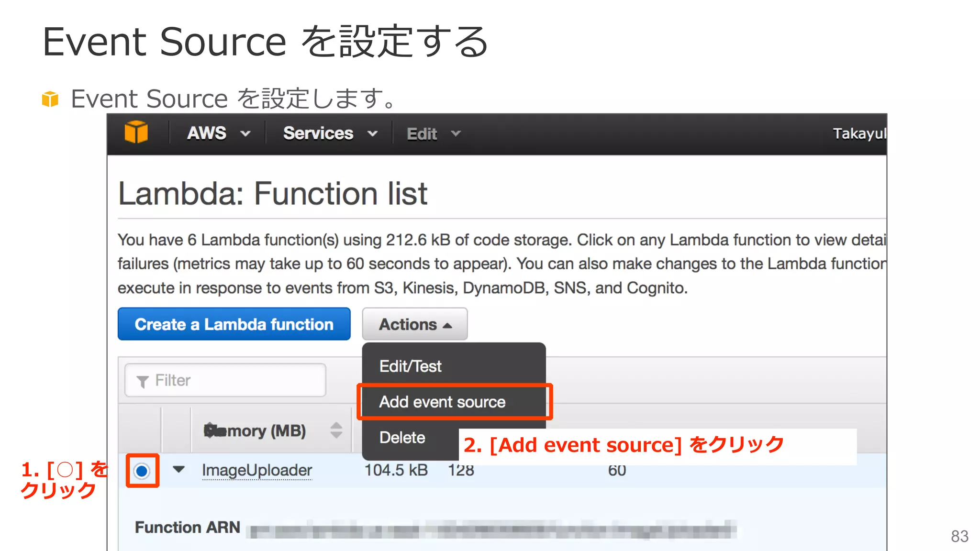Click the Function ARN label

click(x=187, y=527)
